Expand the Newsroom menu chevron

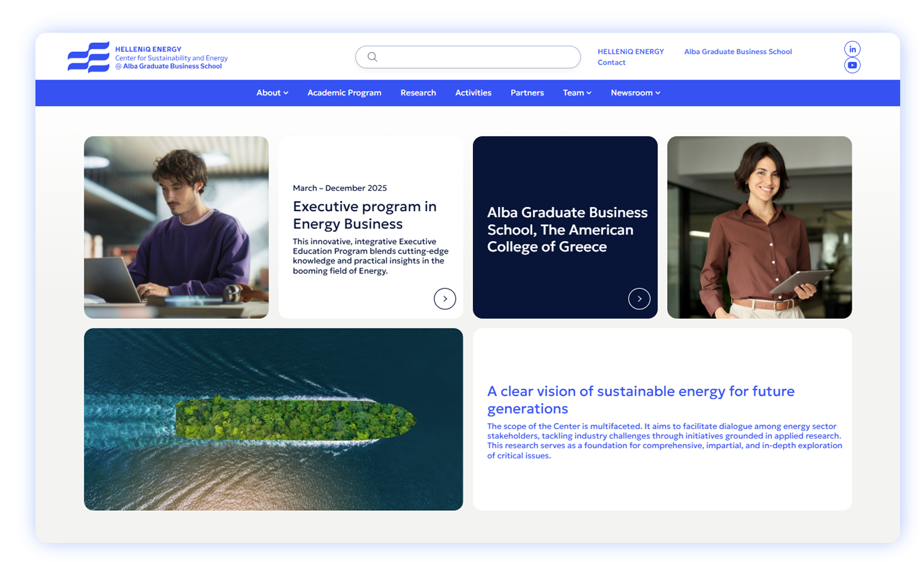[658, 93]
